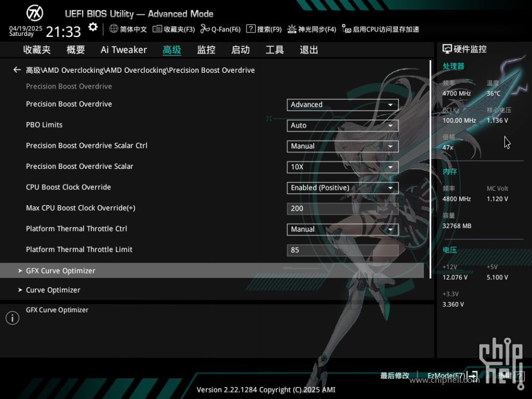Click the 36°C temperature value
The height and width of the screenshot is (399, 532).
click(x=493, y=93)
